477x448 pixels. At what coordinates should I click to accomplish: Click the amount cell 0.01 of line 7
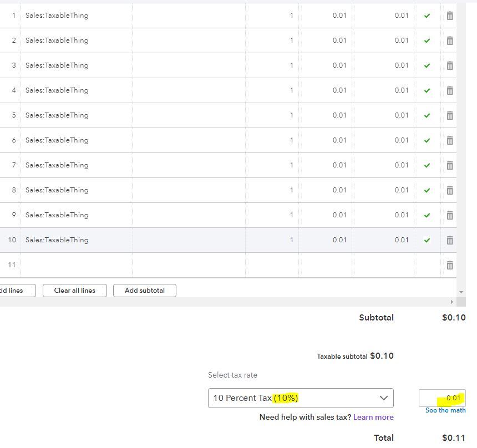(x=383, y=165)
